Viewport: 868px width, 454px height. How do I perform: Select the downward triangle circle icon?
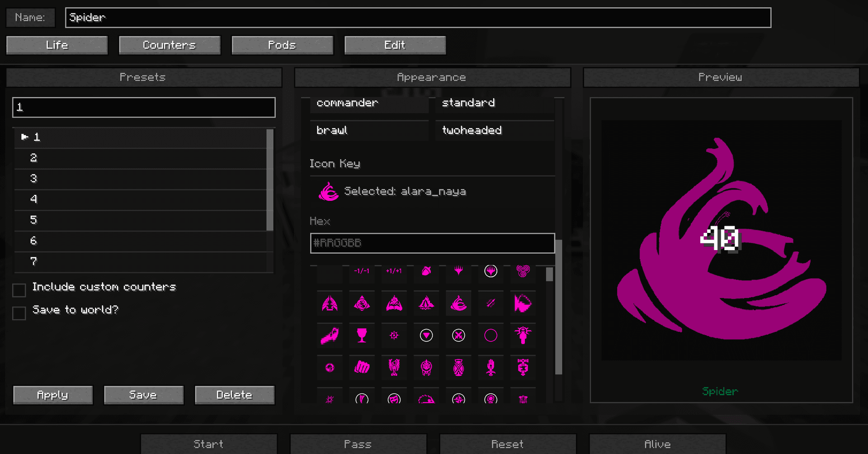pyautogui.click(x=426, y=336)
